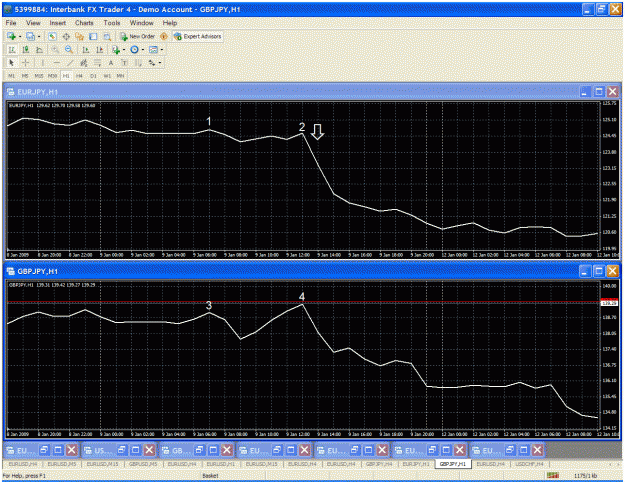625x482 pixels.
Task: Expand the Arrows tool dropdown arrow
Action: [x=160, y=63]
